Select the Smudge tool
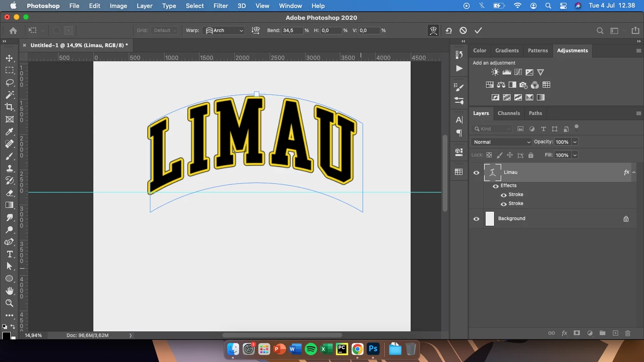Screen dimensions: 644x362 click(9, 217)
